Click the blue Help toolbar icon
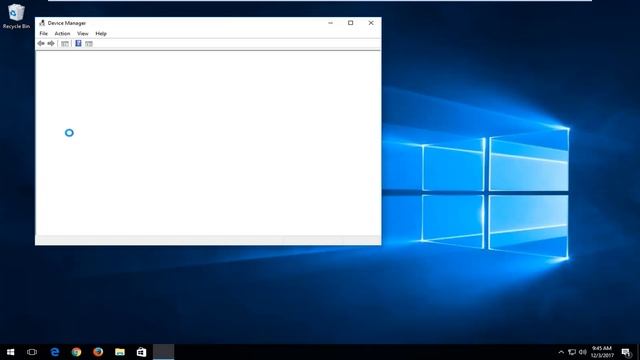 (78, 43)
